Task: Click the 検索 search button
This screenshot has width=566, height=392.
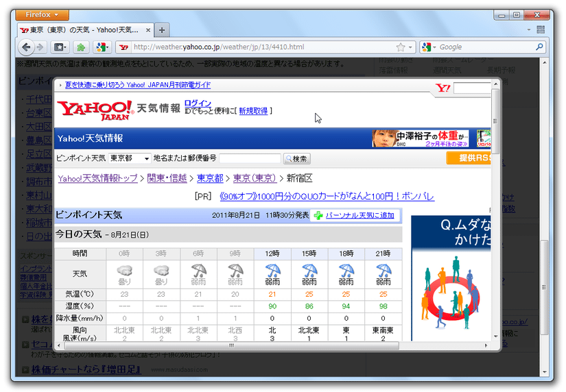Action: pyautogui.click(x=296, y=159)
